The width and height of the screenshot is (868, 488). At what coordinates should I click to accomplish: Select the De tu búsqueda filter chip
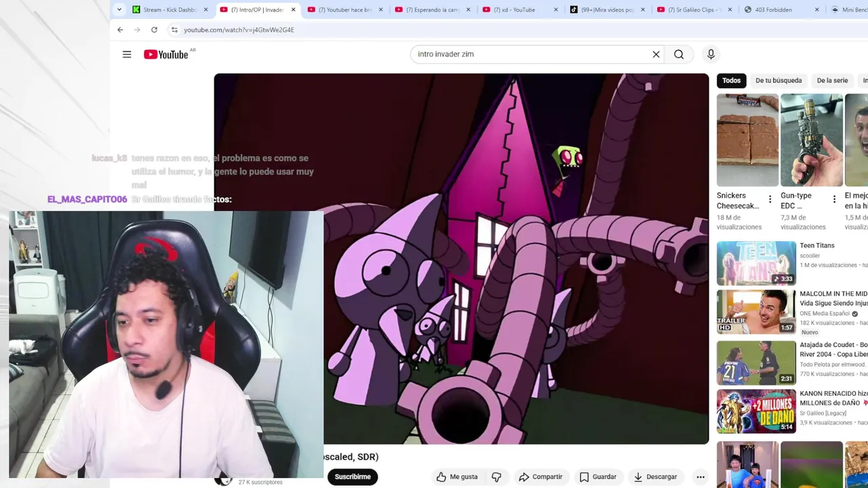[x=778, y=80]
